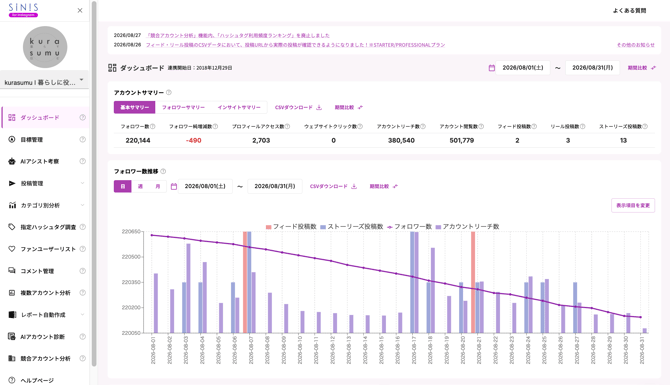The image size is (670, 385).
Task: Open the 複数アカウント分析 icon
Action: coord(12,293)
